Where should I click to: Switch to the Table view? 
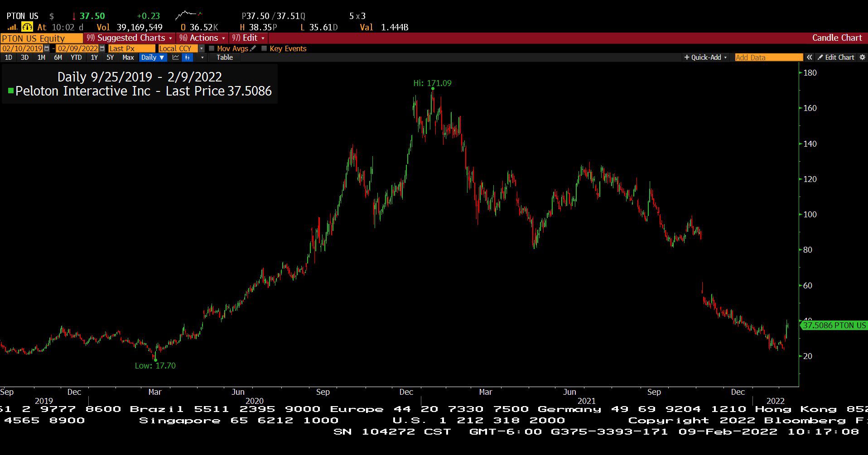point(225,57)
